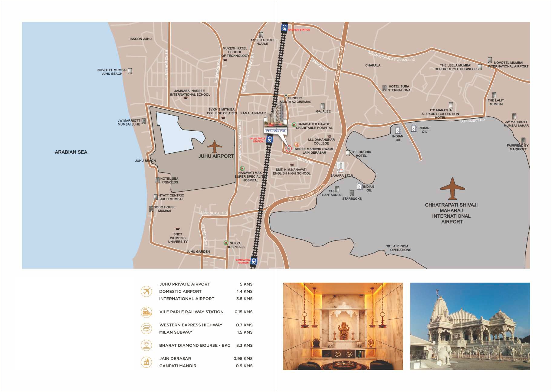Image resolution: width=552 pixels, height=392 pixels.
Task: Click the Arabian Sea label
Action: click(71, 152)
